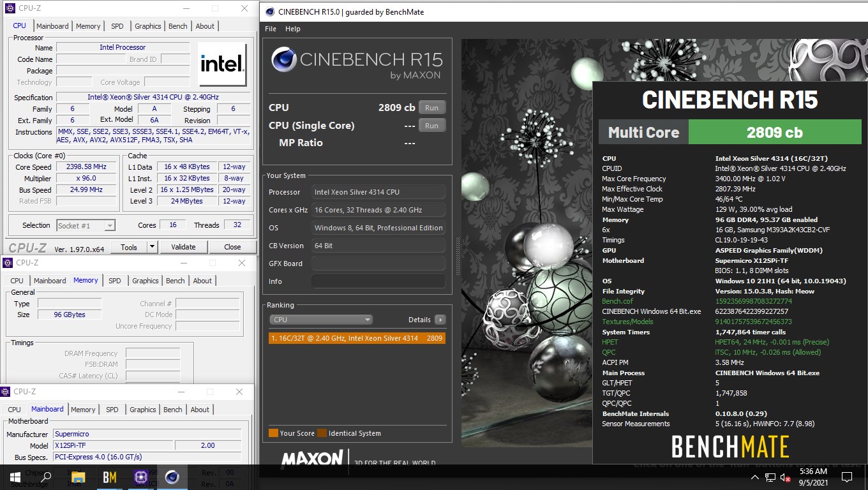Click the Core Speed value 2398.58 MHz

(x=87, y=167)
